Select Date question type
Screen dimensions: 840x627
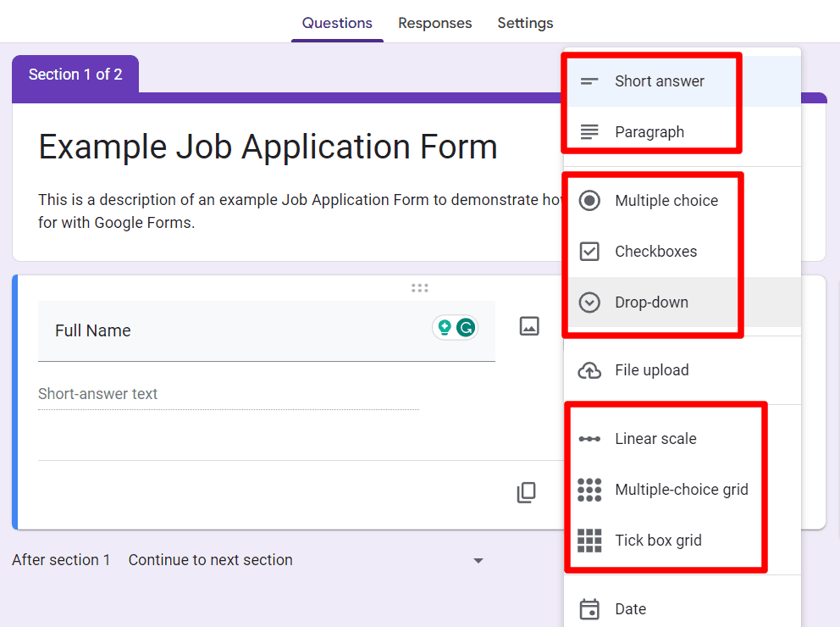click(682, 608)
